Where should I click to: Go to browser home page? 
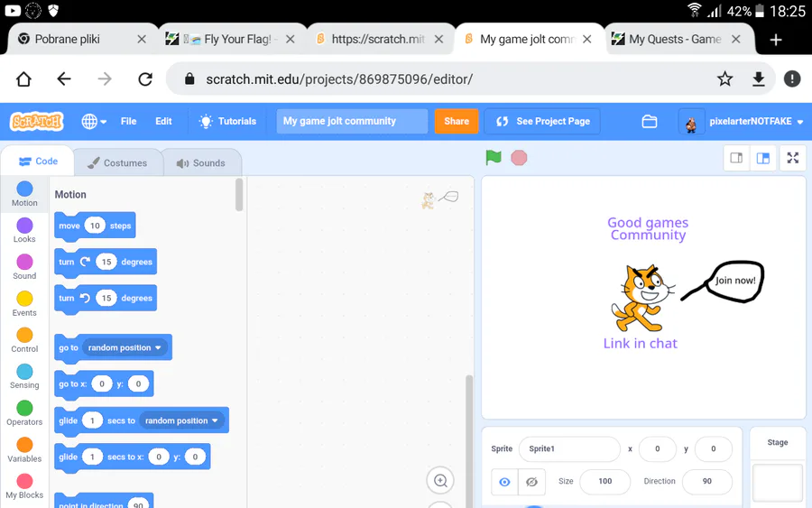coord(23,79)
